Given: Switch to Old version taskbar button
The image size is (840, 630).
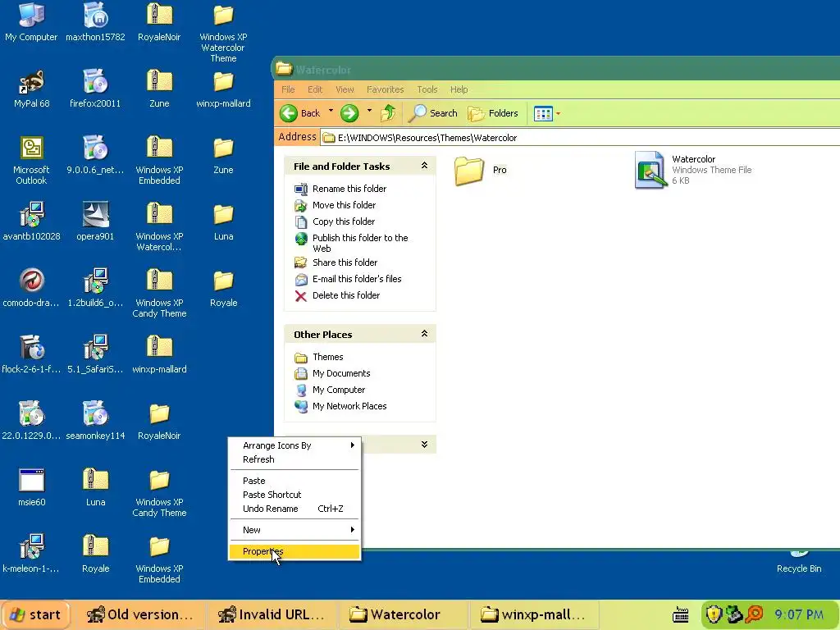Looking at the screenshot, I should (139, 614).
